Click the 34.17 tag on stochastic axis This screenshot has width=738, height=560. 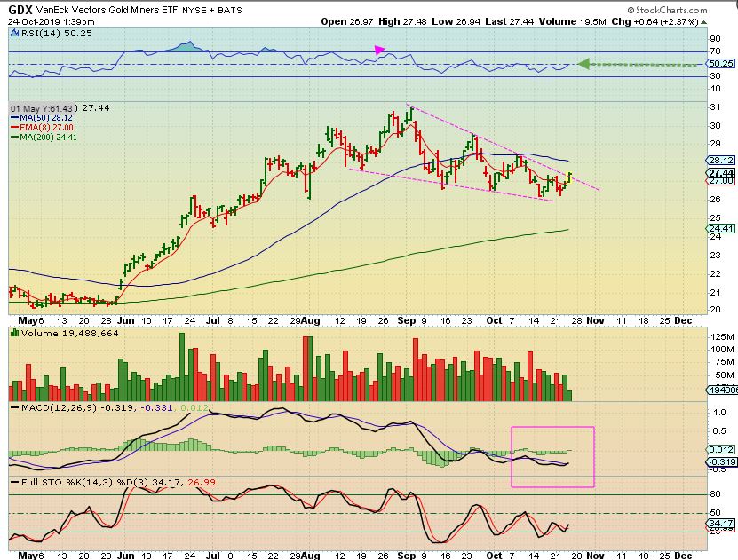(720, 524)
